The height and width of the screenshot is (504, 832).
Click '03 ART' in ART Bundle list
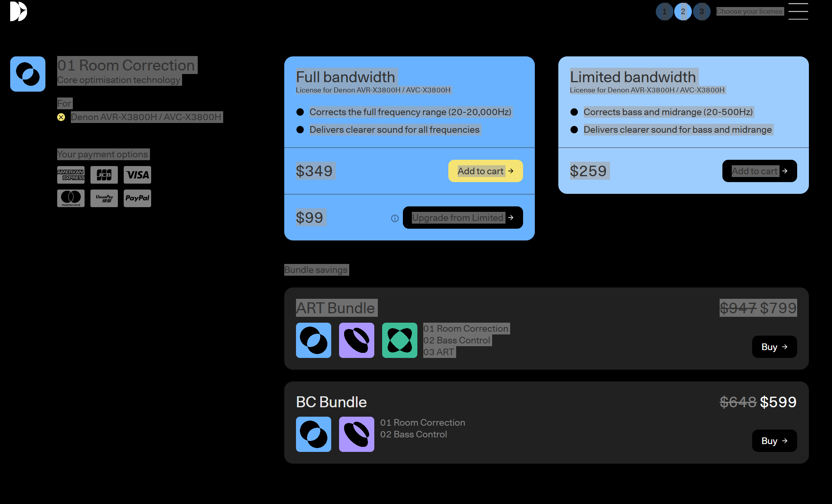point(439,352)
